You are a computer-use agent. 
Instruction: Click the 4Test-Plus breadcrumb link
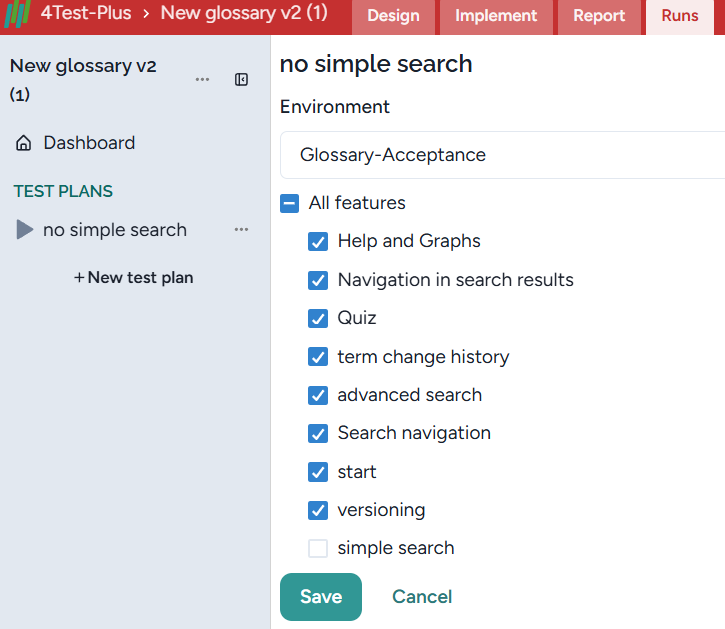coord(86,13)
